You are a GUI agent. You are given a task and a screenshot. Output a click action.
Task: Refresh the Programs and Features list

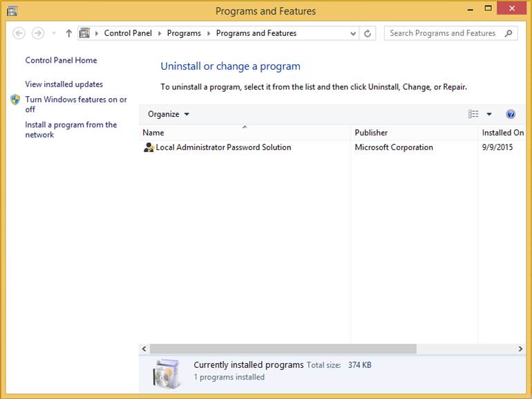(x=368, y=33)
